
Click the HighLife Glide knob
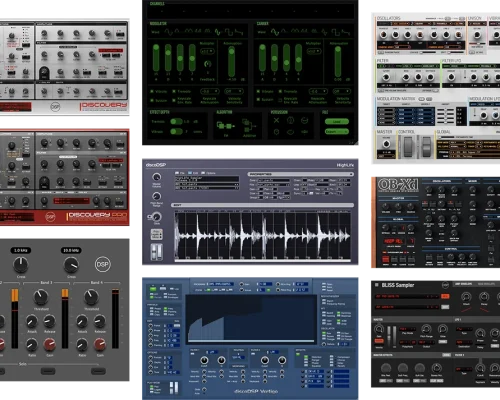point(156,217)
